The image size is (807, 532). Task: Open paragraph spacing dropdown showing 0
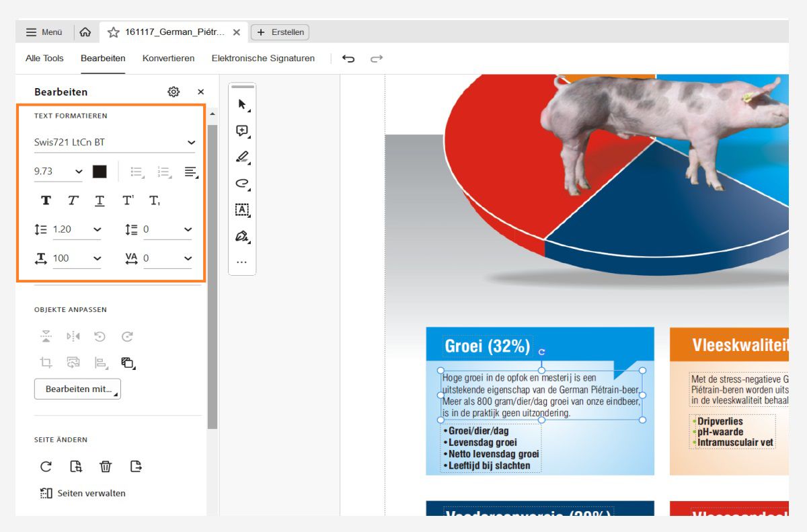click(x=167, y=229)
